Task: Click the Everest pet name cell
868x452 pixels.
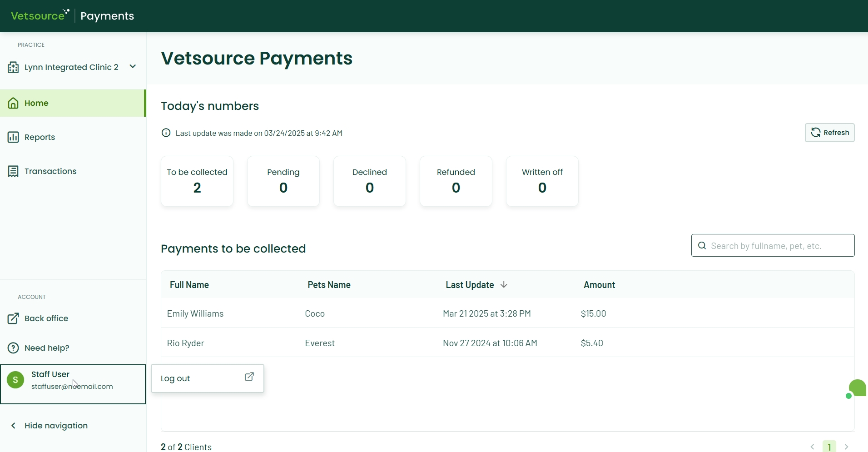Action: pos(320,343)
